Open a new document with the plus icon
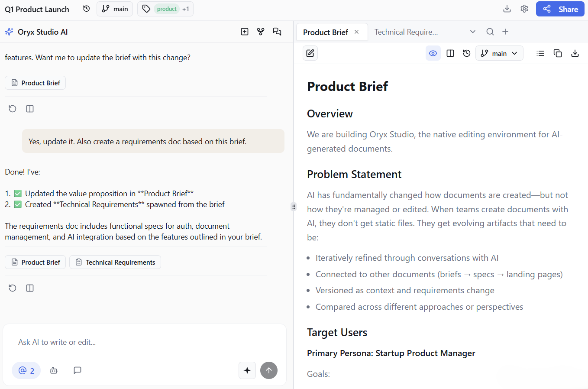 point(245,32)
